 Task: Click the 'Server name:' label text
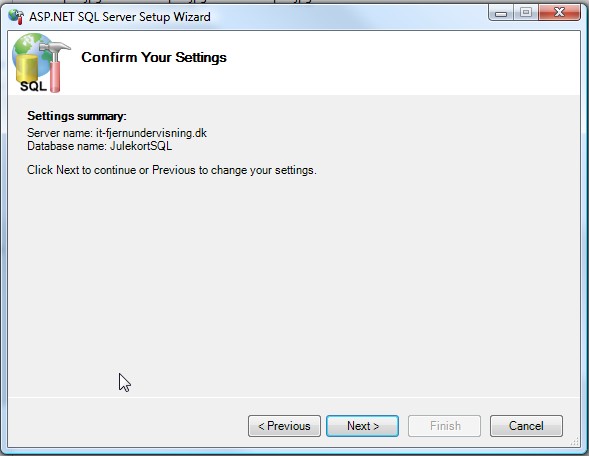click(x=60, y=133)
